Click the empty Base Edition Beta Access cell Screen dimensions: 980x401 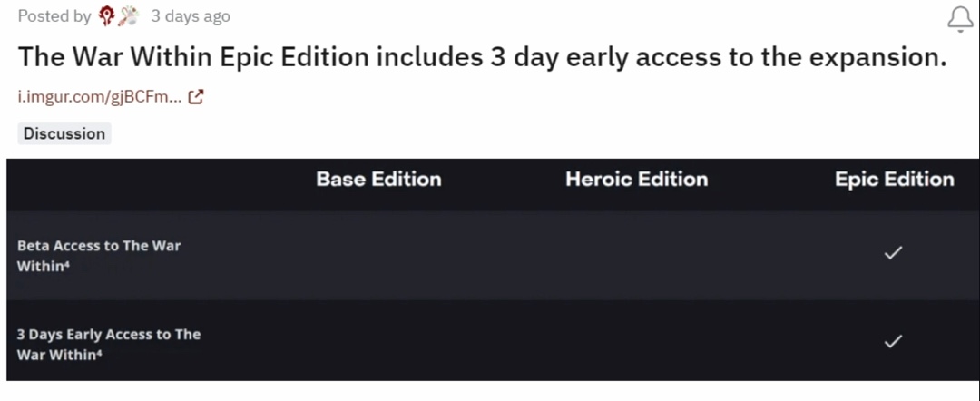click(378, 255)
